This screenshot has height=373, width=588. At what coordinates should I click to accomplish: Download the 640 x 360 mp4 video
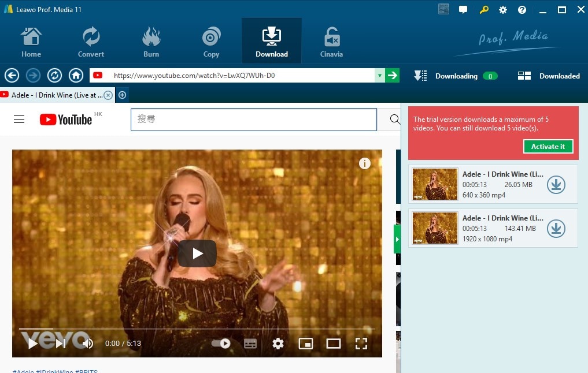click(556, 185)
